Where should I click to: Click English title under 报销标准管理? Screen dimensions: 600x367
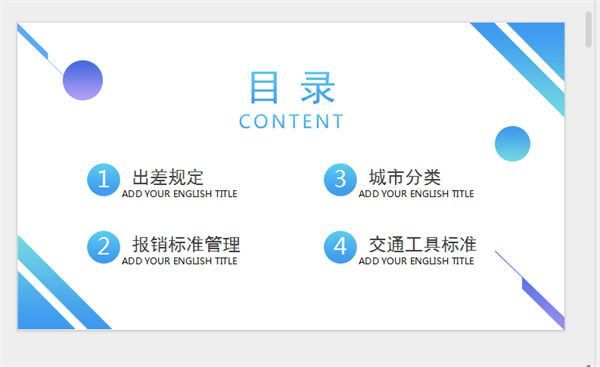pyautogui.click(x=179, y=261)
